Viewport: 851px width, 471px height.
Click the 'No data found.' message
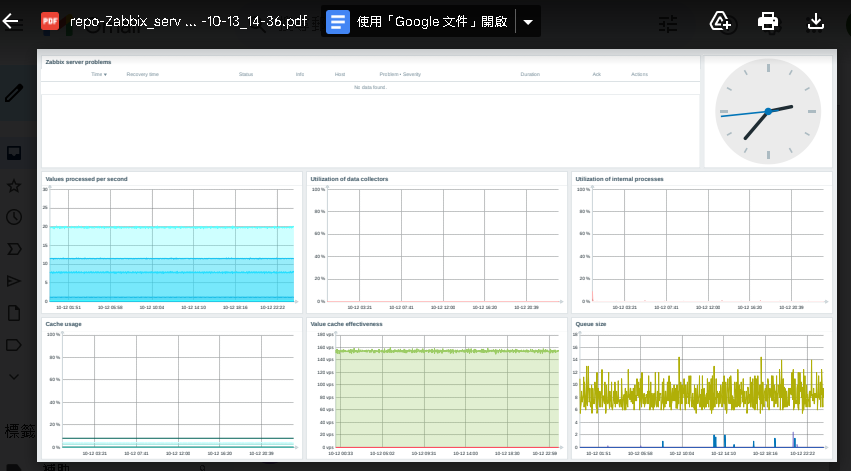(370, 87)
